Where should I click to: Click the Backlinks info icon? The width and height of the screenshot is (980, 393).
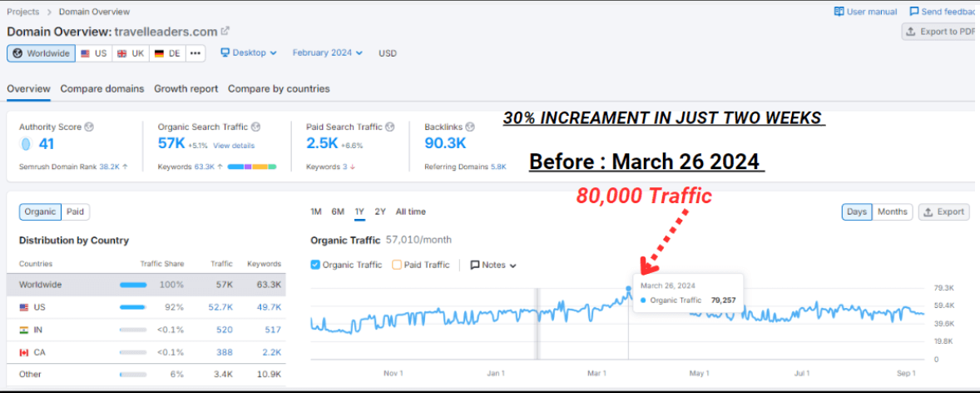click(470, 127)
